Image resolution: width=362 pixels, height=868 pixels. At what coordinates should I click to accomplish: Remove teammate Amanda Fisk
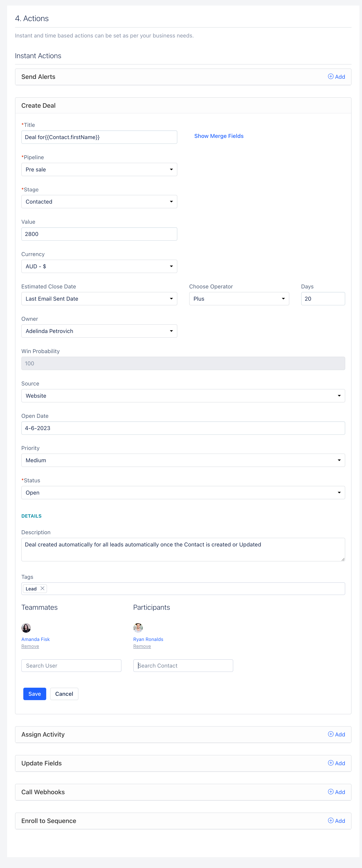click(30, 646)
